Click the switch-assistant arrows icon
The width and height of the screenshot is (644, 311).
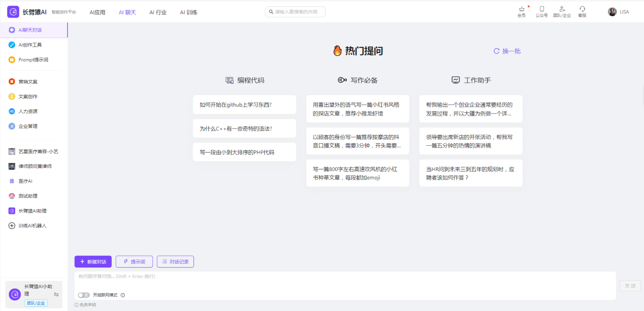[x=56, y=295]
